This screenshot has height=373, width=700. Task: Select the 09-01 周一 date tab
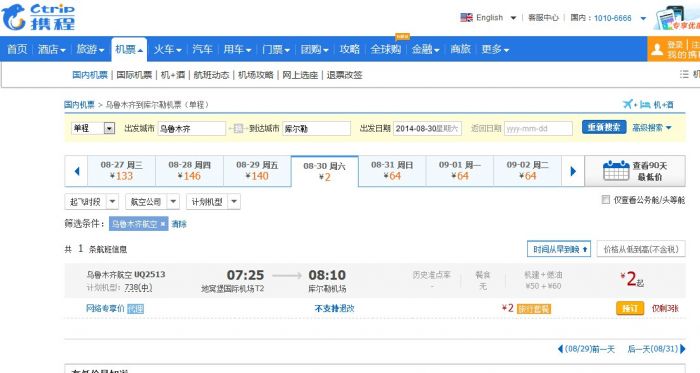pos(460,171)
